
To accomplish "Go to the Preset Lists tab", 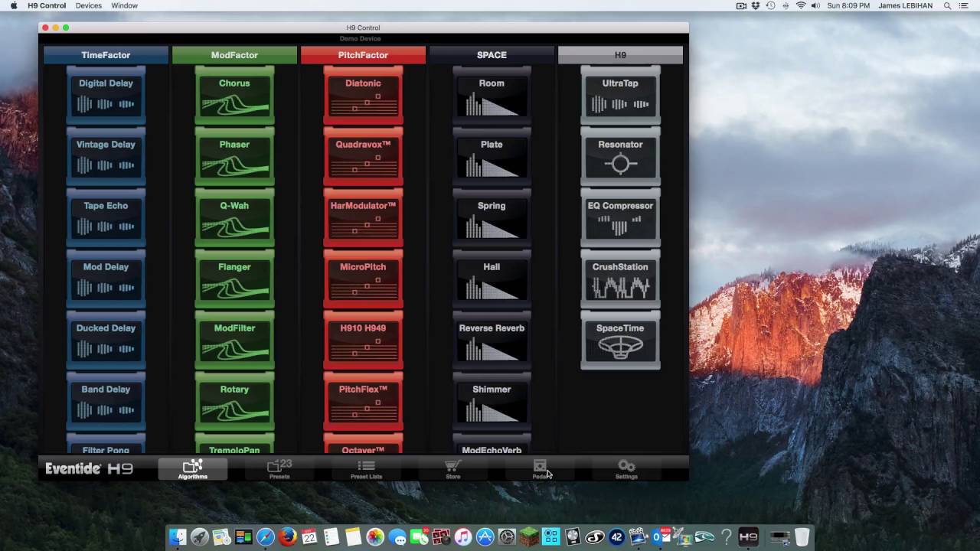I will click(366, 469).
